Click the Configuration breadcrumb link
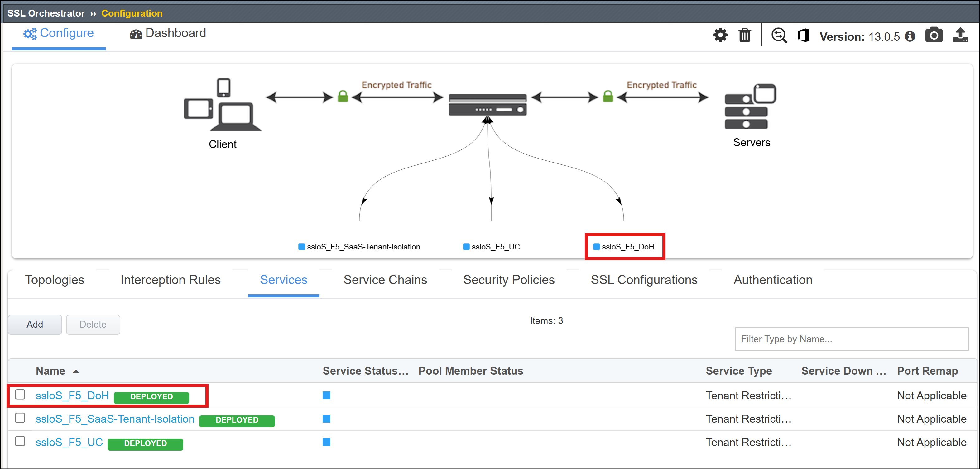The height and width of the screenshot is (469, 980). click(x=132, y=13)
